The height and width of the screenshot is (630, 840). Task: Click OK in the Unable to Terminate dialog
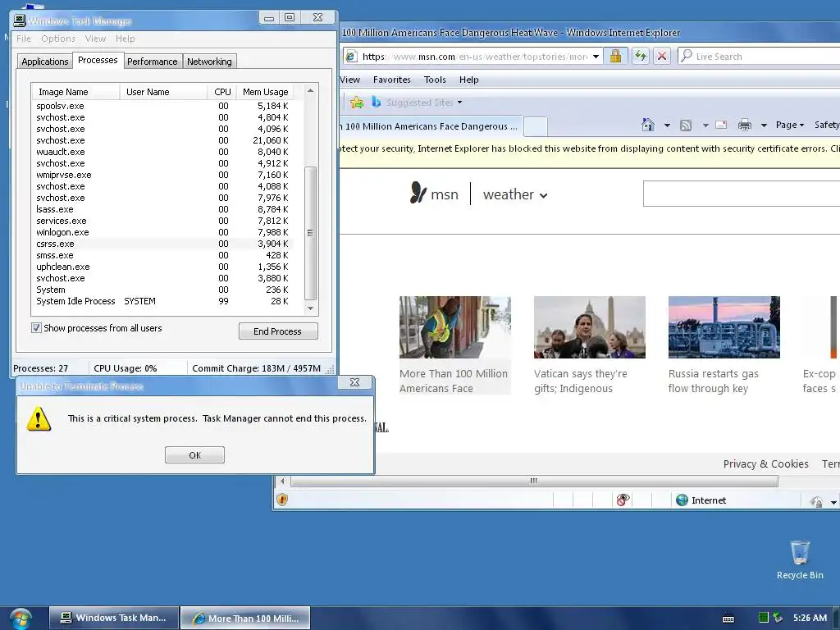(x=194, y=454)
